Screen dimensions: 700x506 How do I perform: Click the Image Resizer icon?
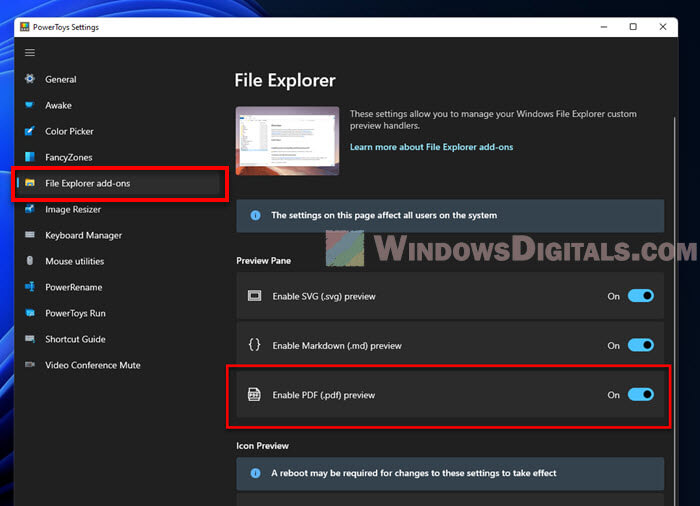(x=30, y=209)
